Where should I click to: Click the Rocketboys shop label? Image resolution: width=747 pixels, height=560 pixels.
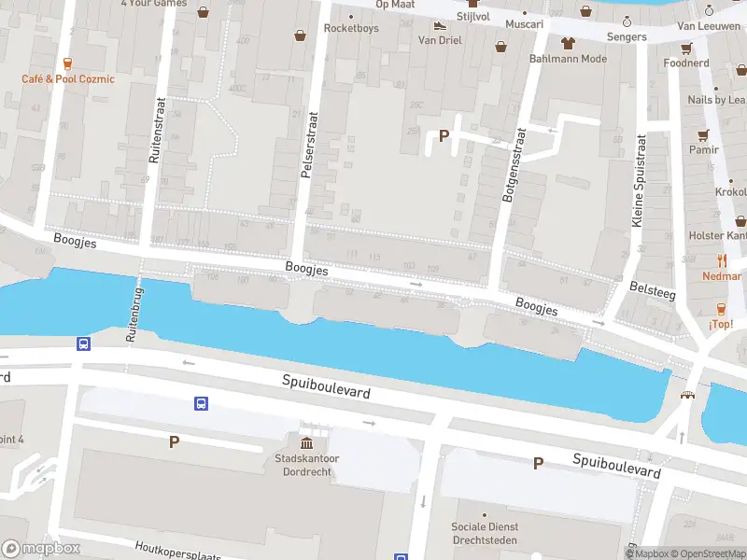[x=351, y=28]
